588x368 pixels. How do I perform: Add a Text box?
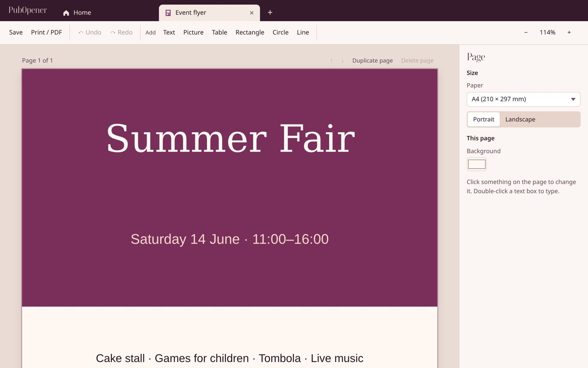169,32
